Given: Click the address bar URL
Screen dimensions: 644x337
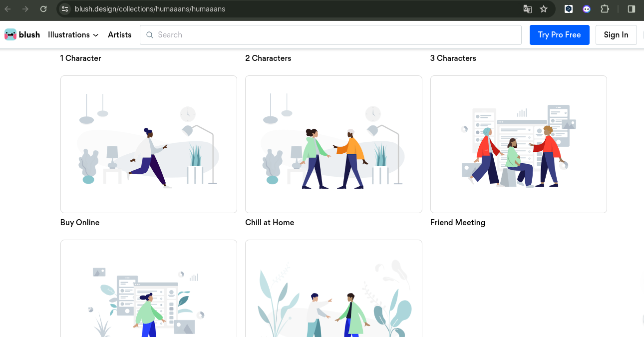Looking at the screenshot, I should [150, 9].
